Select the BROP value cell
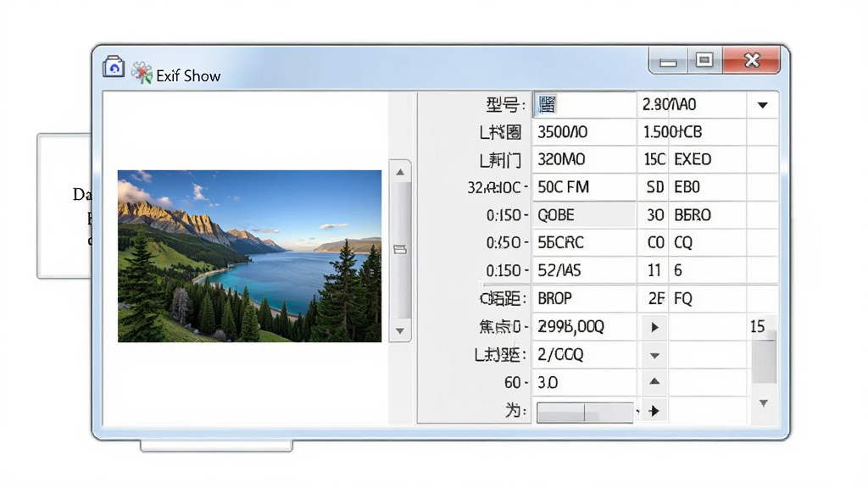The height and width of the screenshot is (488, 868). point(585,299)
